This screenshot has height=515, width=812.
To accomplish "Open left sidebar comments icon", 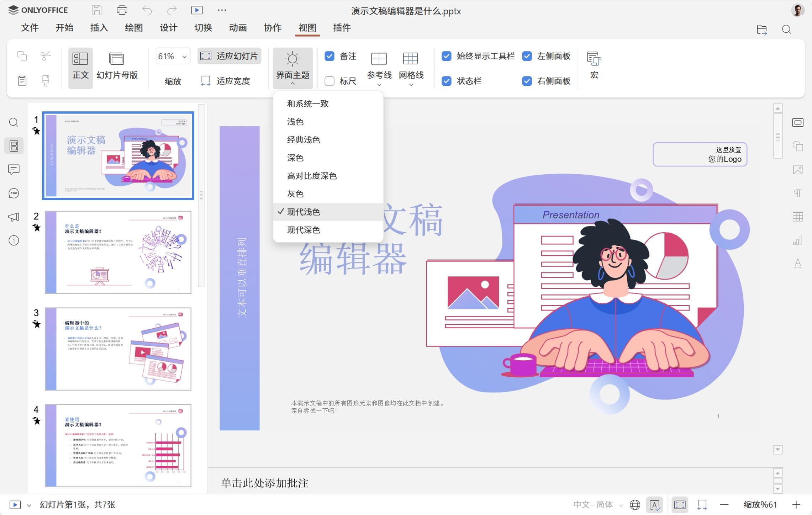I will (x=14, y=170).
